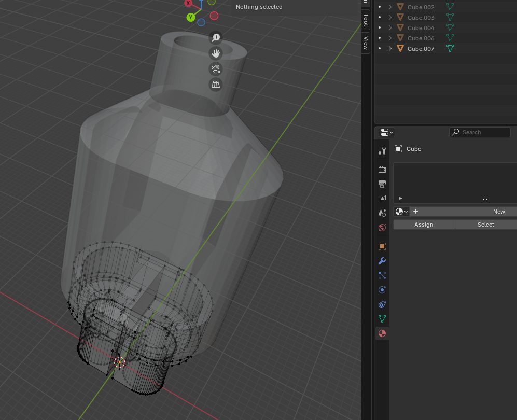
Task: Toggle the camera view icon
Action: click(x=216, y=69)
